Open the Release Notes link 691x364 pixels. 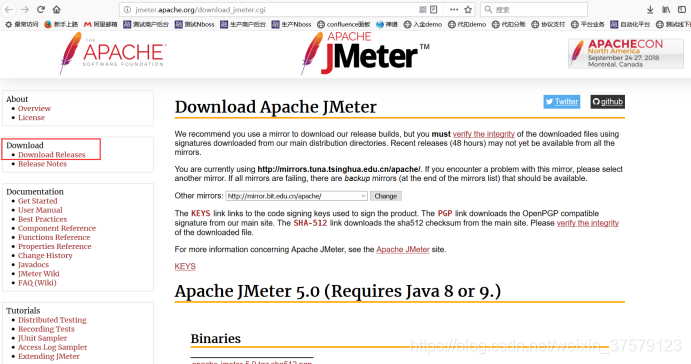click(x=42, y=164)
